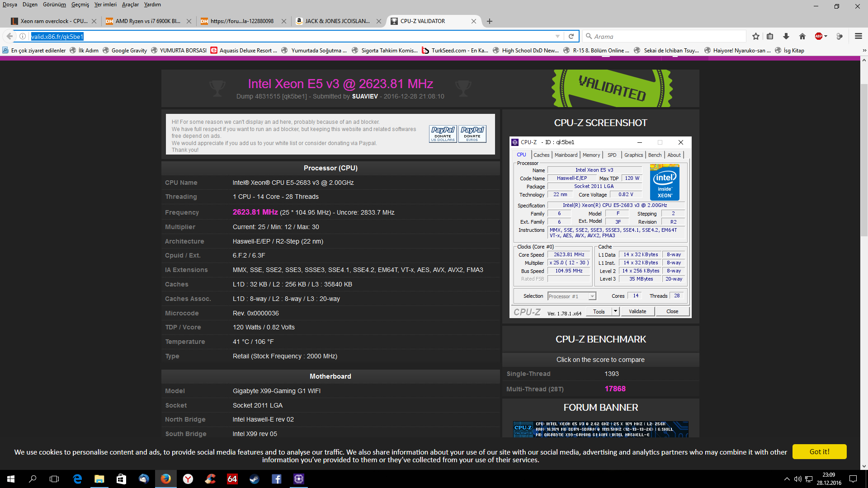Screen dimensions: 868x488
Task: Open the Aquasis Deluxe Resort bookmark
Action: 244,51
